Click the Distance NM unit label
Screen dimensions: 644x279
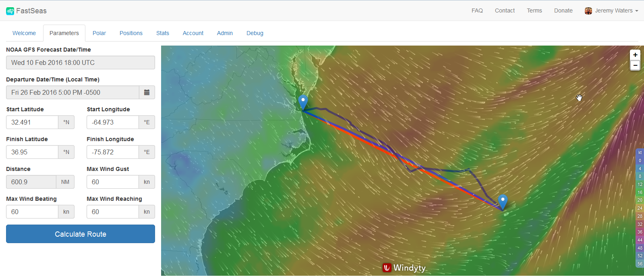click(65, 182)
